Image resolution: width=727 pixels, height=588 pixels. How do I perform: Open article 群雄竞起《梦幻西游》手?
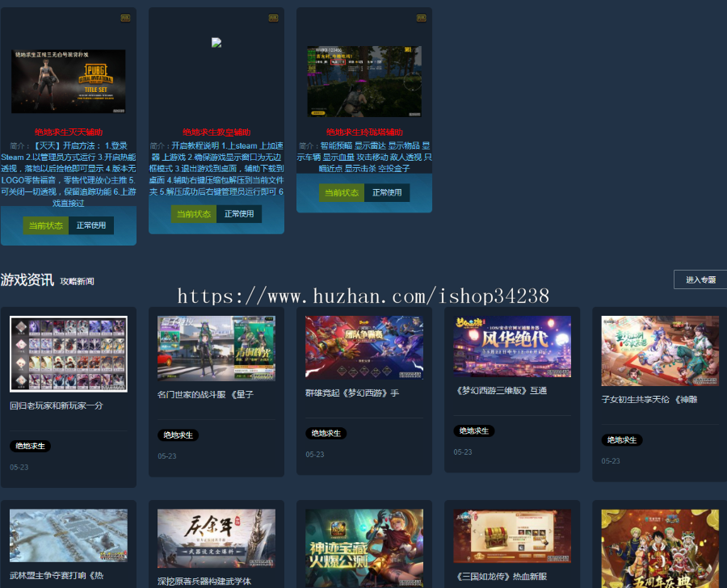click(352, 393)
